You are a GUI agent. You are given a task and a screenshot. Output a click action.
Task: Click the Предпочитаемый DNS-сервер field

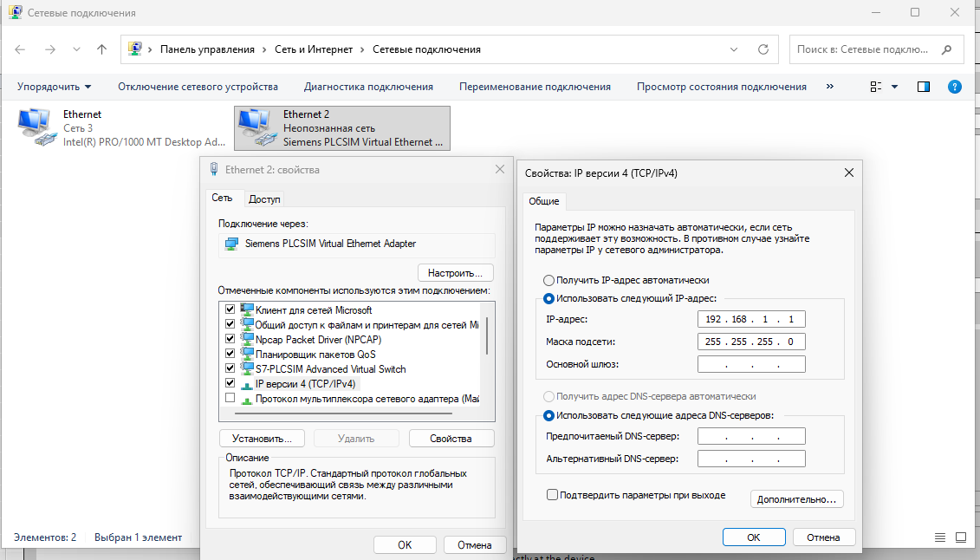(x=751, y=436)
